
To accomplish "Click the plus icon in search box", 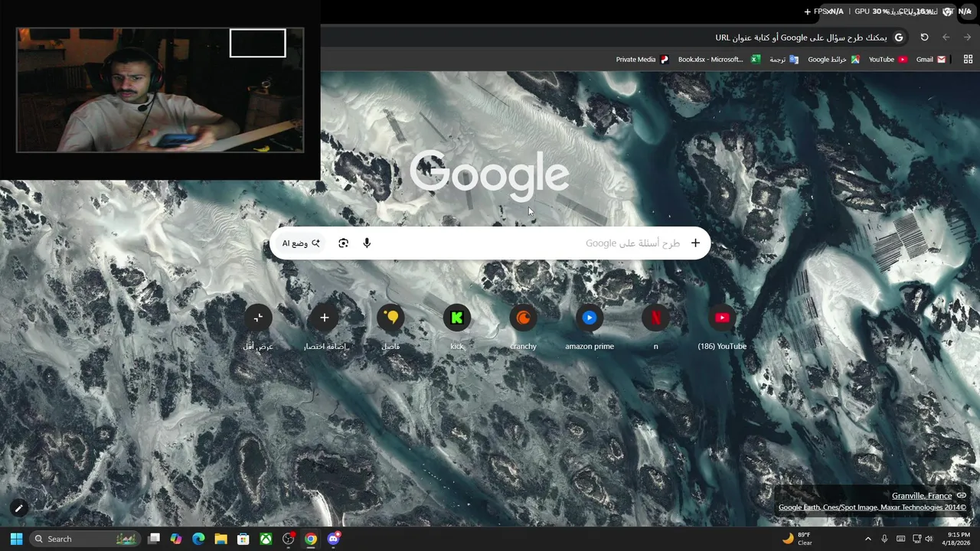I will pyautogui.click(x=695, y=243).
